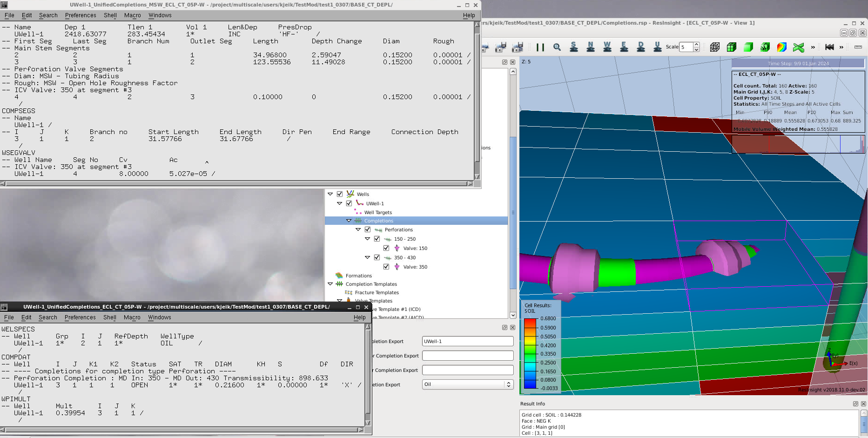Uncheck the Wells checkbox in the tree
Viewport: 868px width, 438px height.
340,194
